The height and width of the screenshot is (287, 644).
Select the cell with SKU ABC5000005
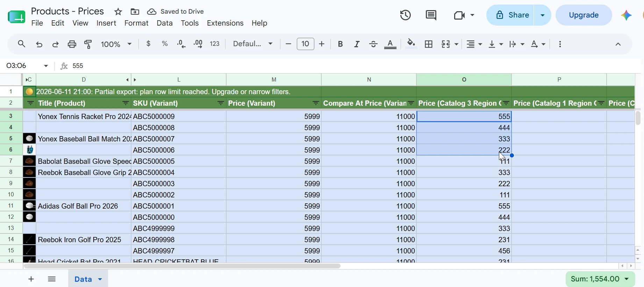(x=179, y=161)
